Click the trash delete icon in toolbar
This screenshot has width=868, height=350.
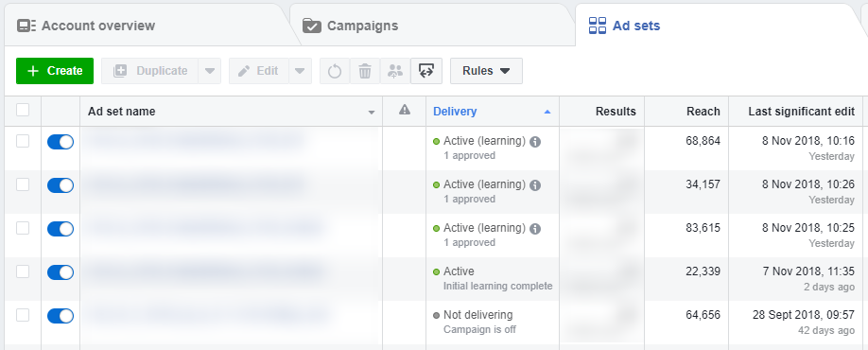click(x=365, y=71)
